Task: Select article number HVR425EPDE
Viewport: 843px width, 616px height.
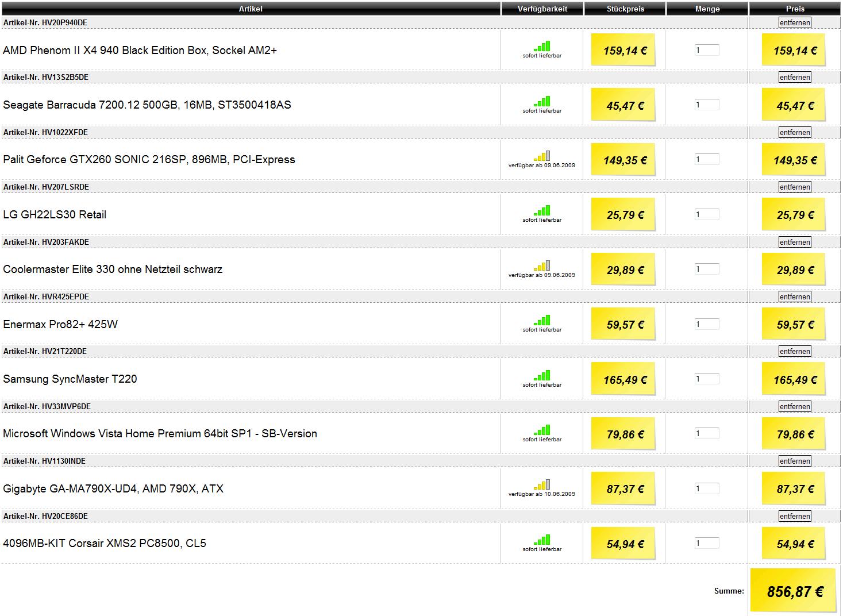Action: 66,297
